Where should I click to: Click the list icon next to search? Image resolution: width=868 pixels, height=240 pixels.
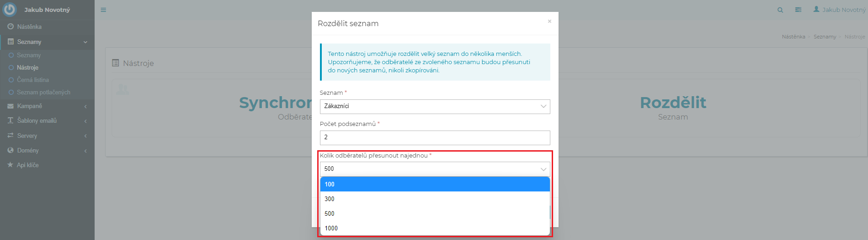798,10
